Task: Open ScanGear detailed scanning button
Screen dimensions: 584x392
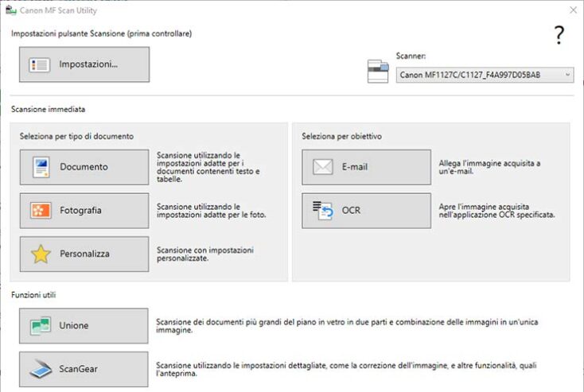Action: [84, 369]
